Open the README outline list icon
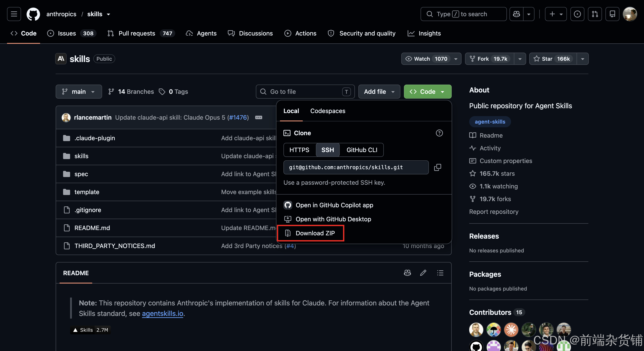The width and height of the screenshot is (644, 351). pyautogui.click(x=440, y=273)
